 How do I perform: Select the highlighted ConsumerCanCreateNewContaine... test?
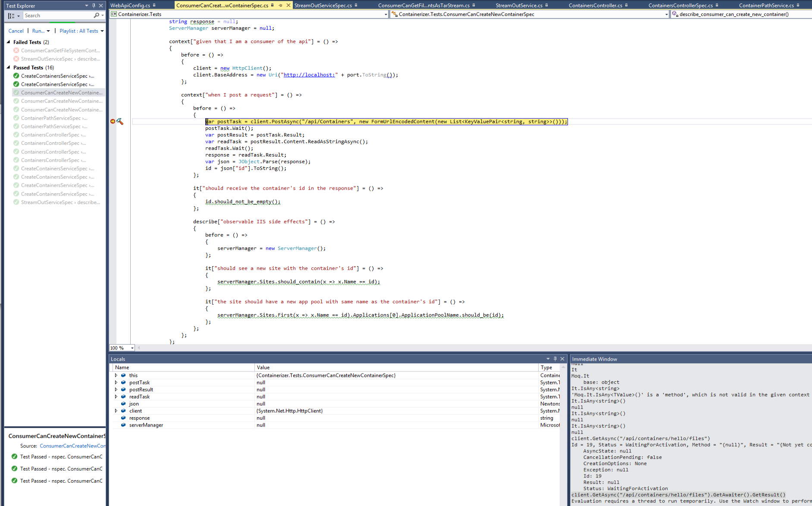tap(62, 93)
